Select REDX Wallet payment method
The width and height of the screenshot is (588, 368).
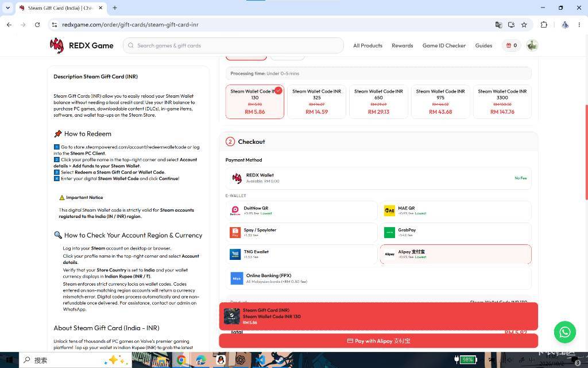pyautogui.click(x=378, y=178)
